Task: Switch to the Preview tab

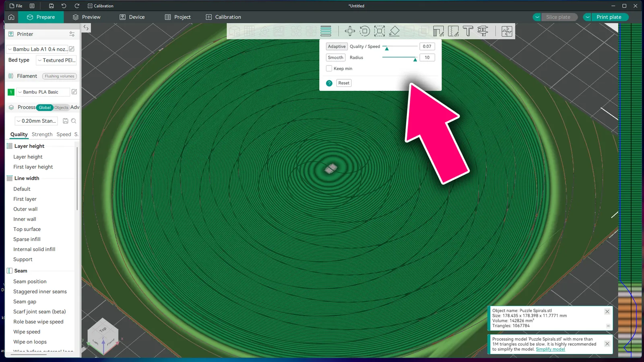Action: 87,17
